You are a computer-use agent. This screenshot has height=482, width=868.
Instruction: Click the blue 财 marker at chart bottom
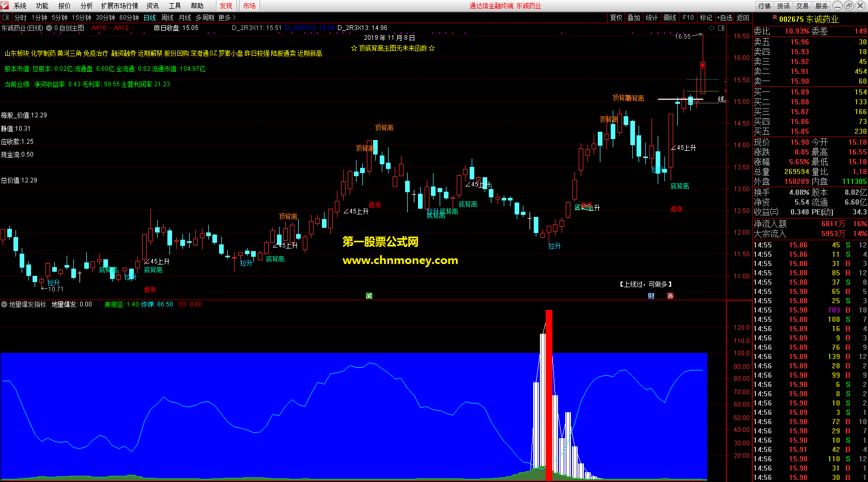tap(651, 296)
